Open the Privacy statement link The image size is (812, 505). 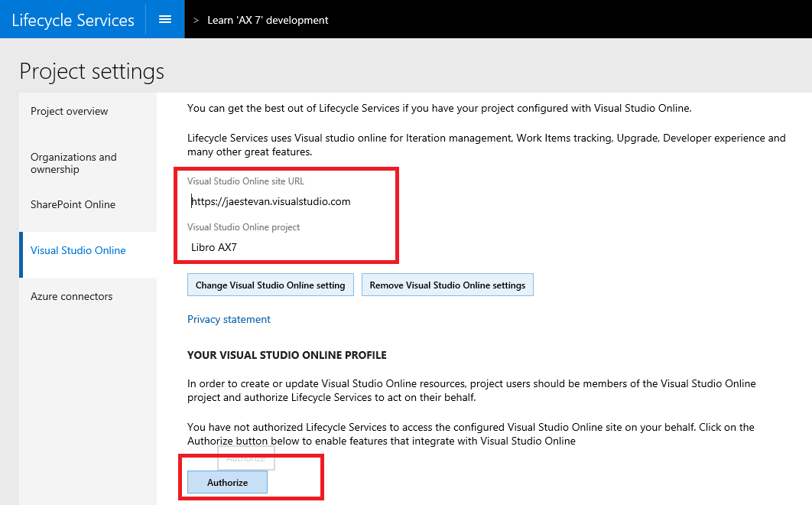pyautogui.click(x=229, y=320)
